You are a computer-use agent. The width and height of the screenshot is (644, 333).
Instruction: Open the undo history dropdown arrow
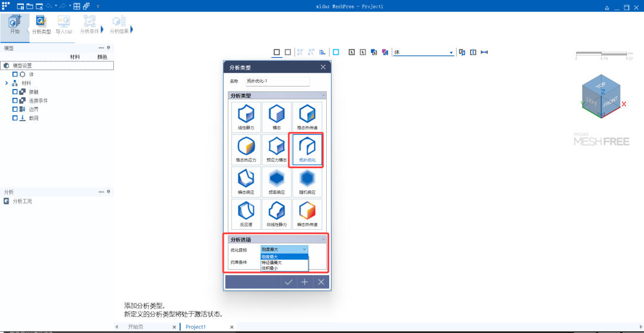(55, 6)
